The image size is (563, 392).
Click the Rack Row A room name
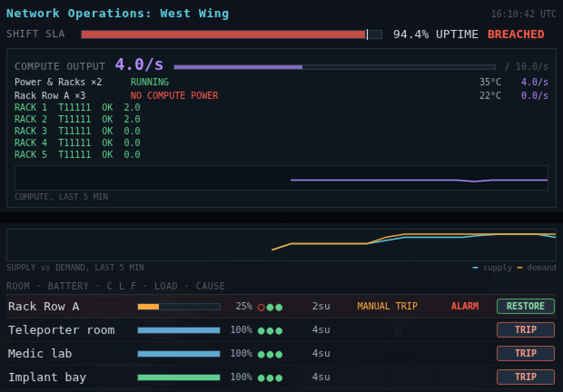point(44,307)
